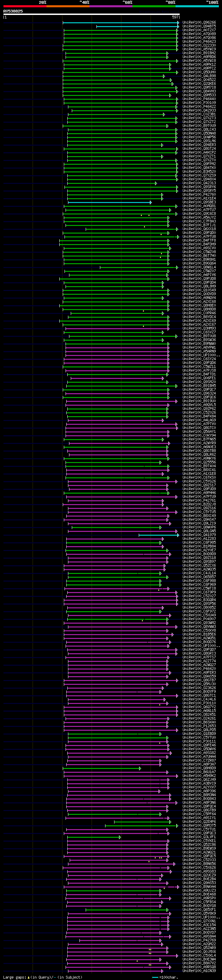Select hit label UniRef100_P30111
This screenshot has width=222, height=980.
click(199, 742)
